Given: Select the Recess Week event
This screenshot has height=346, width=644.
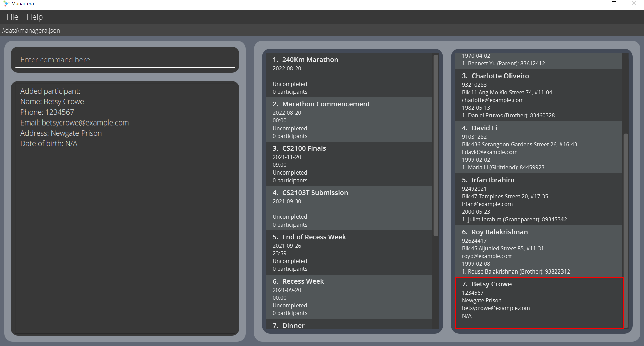Looking at the screenshot, I should pos(349,297).
